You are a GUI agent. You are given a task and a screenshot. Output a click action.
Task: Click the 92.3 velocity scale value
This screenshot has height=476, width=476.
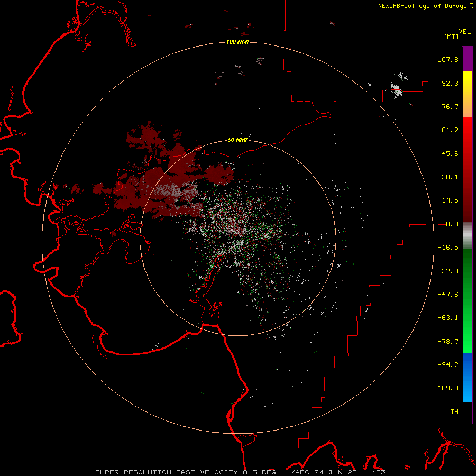coord(450,83)
